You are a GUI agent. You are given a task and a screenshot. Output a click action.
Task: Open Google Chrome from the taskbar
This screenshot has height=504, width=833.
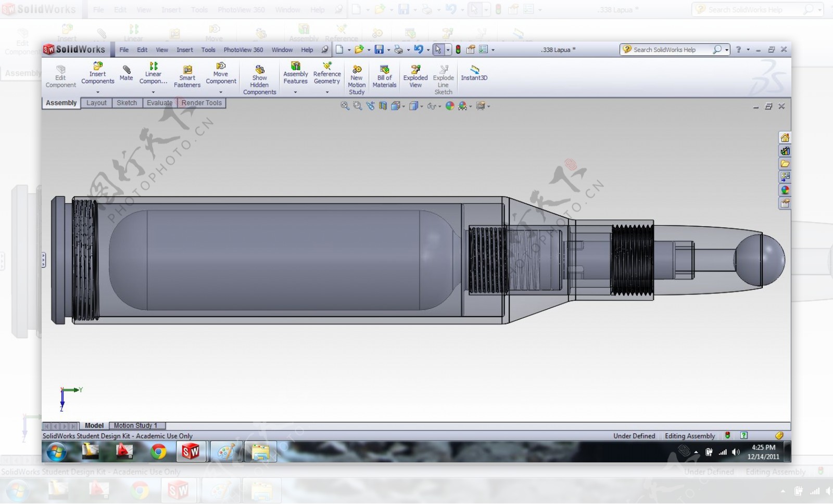tap(158, 451)
